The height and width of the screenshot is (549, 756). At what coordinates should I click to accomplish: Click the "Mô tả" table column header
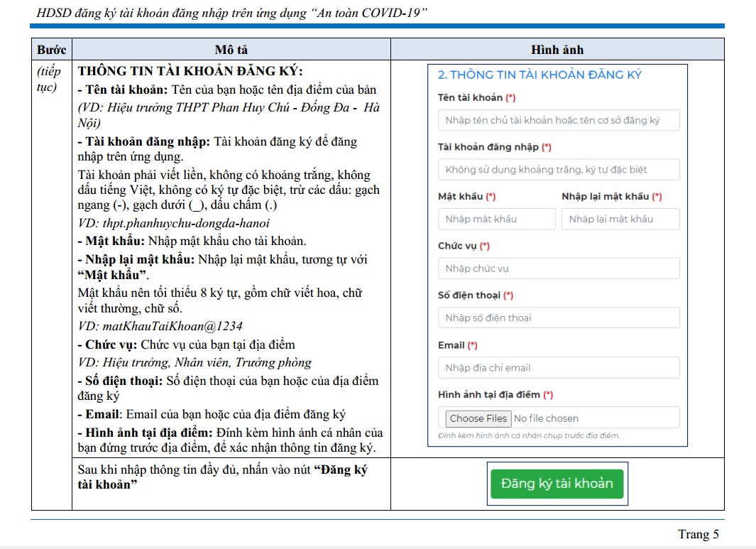point(231,50)
